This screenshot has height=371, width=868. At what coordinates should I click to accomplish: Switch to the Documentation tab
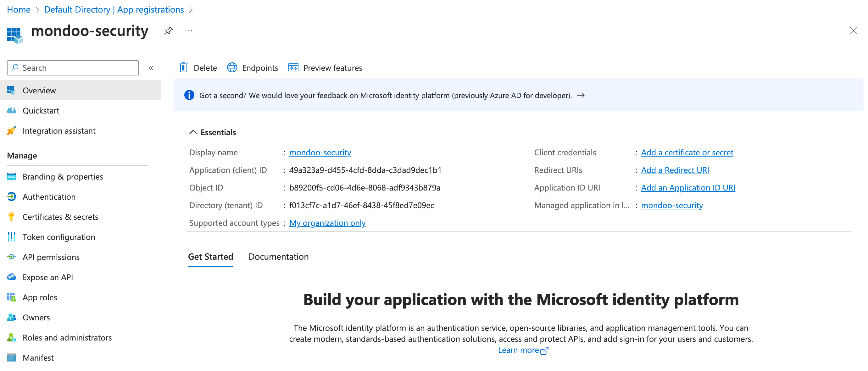pyautogui.click(x=278, y=257)
